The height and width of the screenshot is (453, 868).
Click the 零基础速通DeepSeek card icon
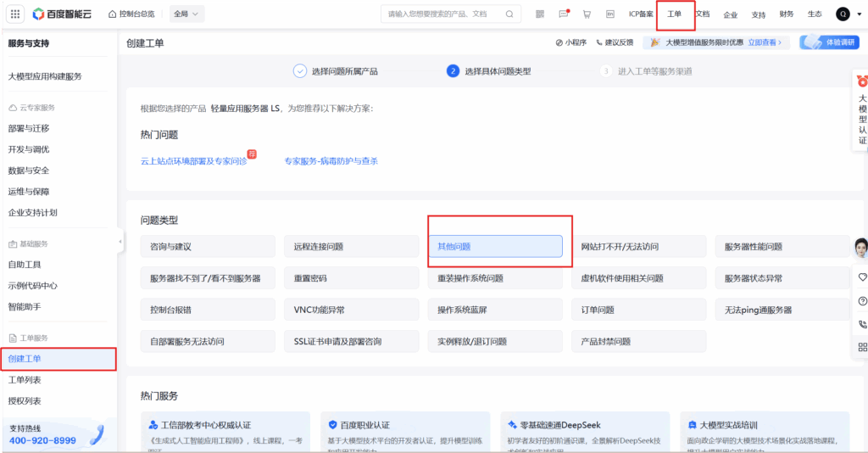(x=512, y=425)
